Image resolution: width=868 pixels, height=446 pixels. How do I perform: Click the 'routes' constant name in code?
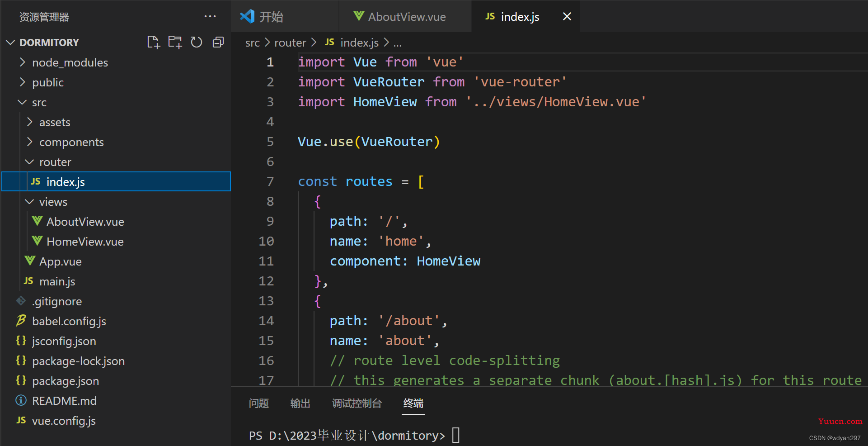[x=369, y=181]
